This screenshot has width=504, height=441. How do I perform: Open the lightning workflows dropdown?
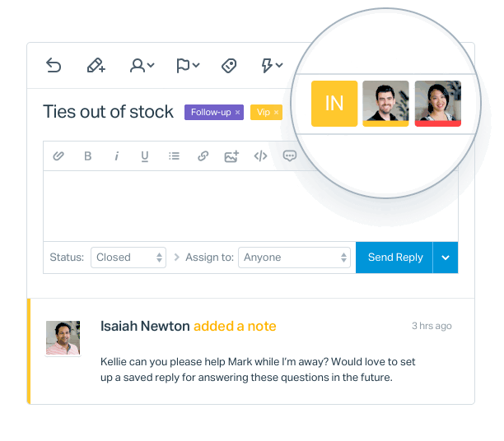tap(272, 66)
